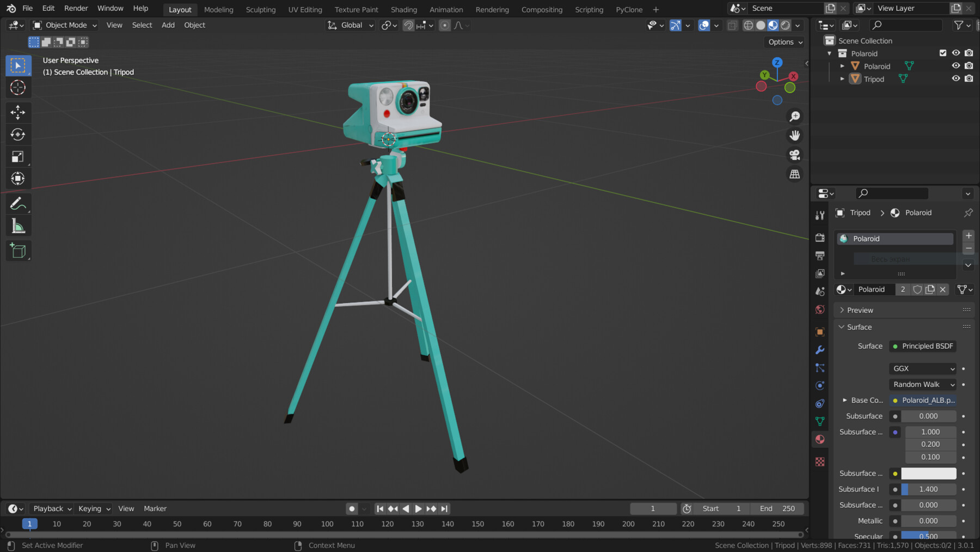The image size is (980, 552).
Task: Enable proportional editing toggle
Action: pyautogui.click(x=444, y=25)
